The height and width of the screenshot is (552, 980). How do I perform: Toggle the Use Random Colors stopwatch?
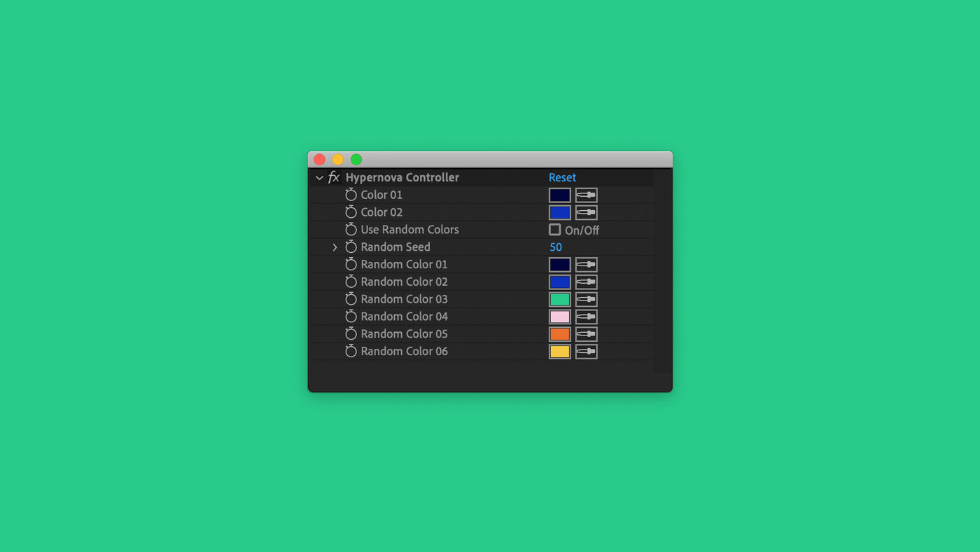pos(351,229)
